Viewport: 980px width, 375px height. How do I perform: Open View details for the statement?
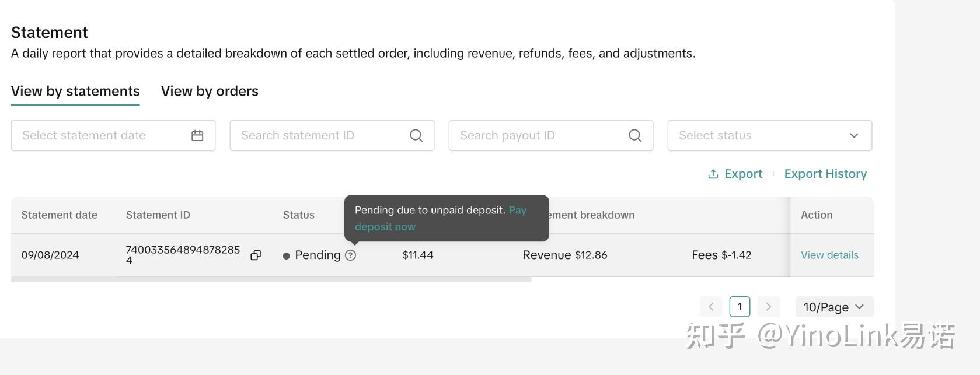(x=829, y=255)
